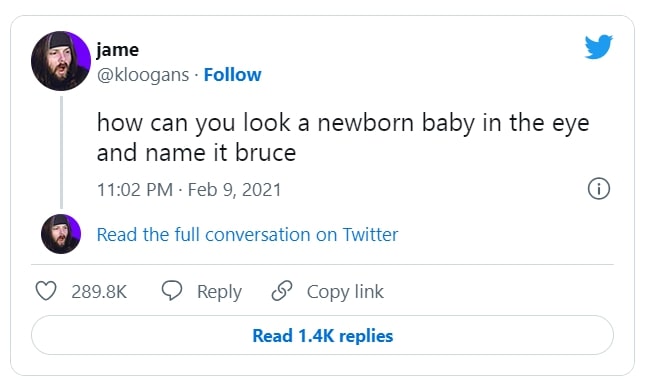Click the word Twitter in conversation link

click(370, 235)
